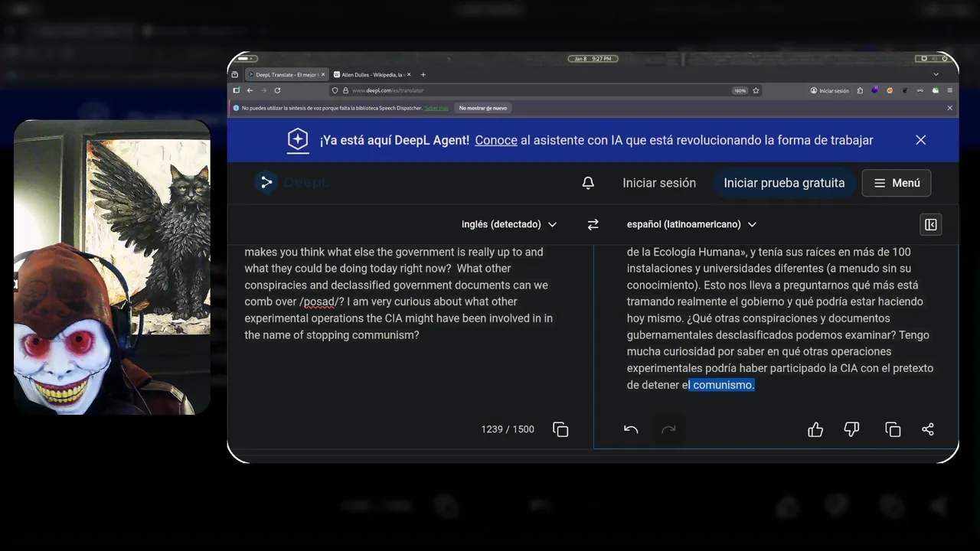The width and height of the screenshot is (980, 551).
Task: Toggle the side panel icon right of languages
Action: tap(931, 224)
